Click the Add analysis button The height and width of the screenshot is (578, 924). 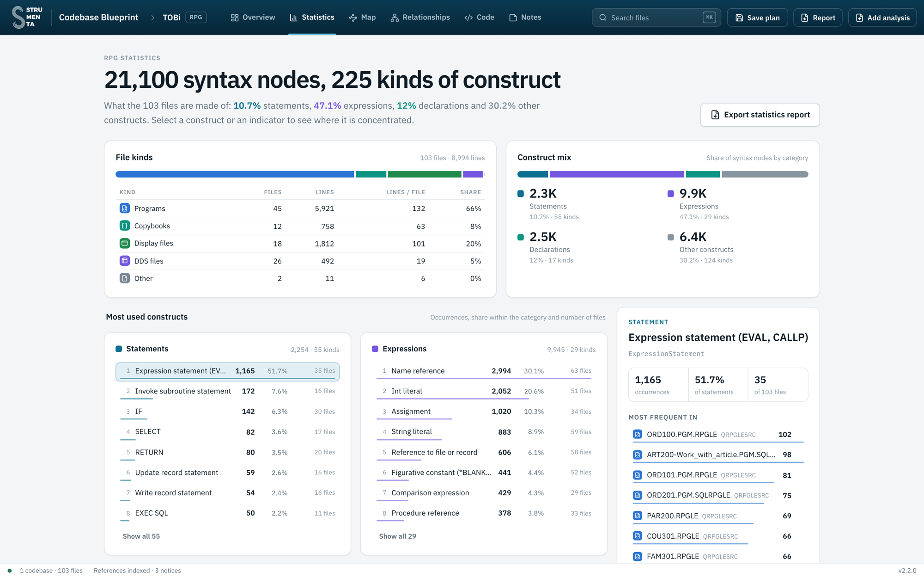coord(882,18)
